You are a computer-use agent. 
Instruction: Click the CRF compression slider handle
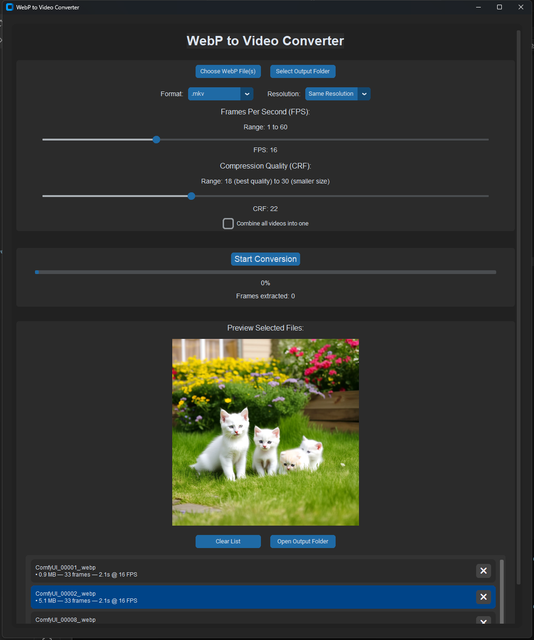[191, 196]
